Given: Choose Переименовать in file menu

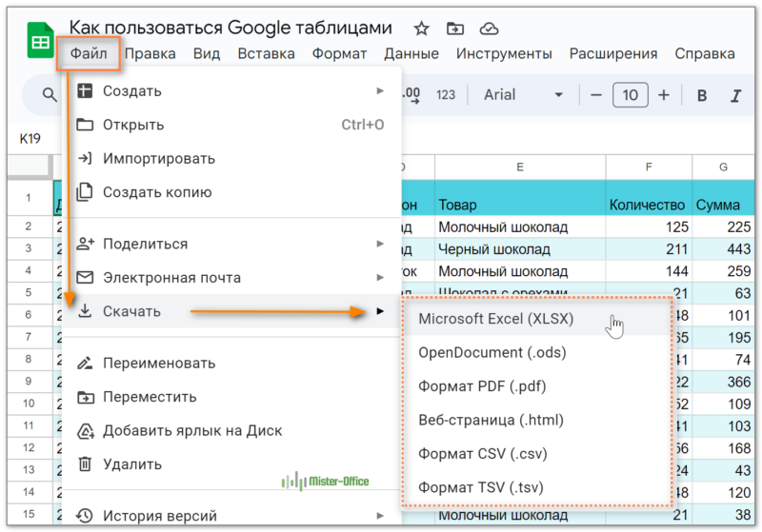Looking at the screenshot, I should [x=231, y=364].
